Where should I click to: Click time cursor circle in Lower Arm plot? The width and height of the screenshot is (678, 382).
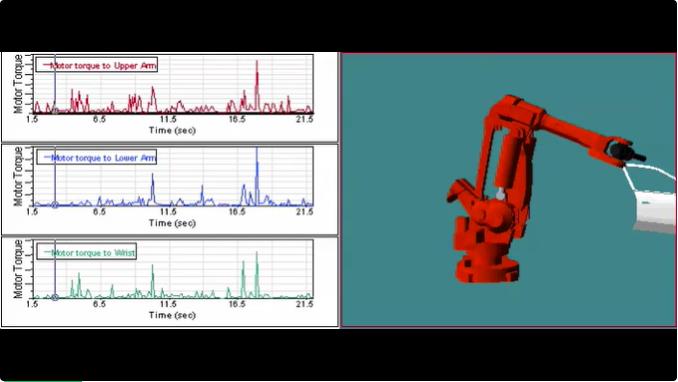(x=55, y=205)
